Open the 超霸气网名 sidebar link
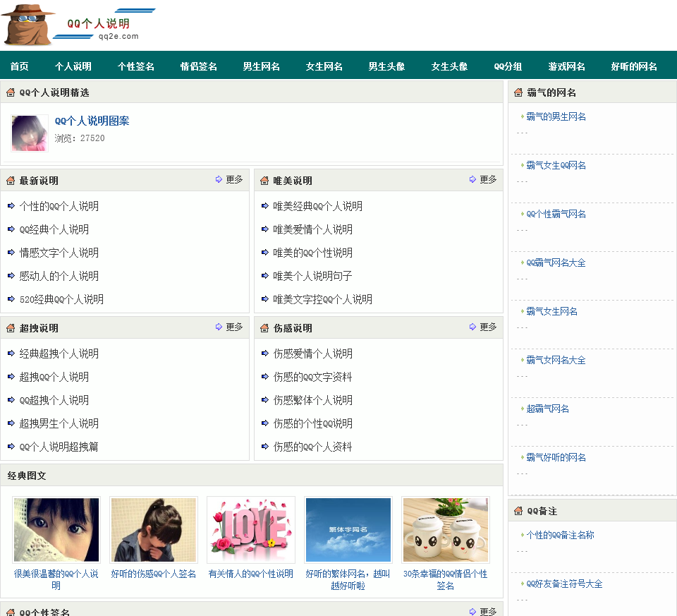Screen dimensions: 677x616 pos(547,409)
